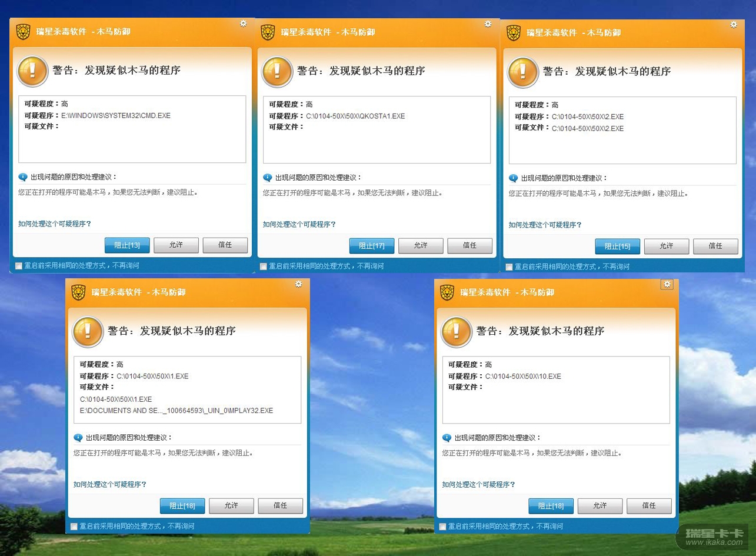Click the warning exclamation icon in CMD.EXE dialog

click(x=32, y=71)
